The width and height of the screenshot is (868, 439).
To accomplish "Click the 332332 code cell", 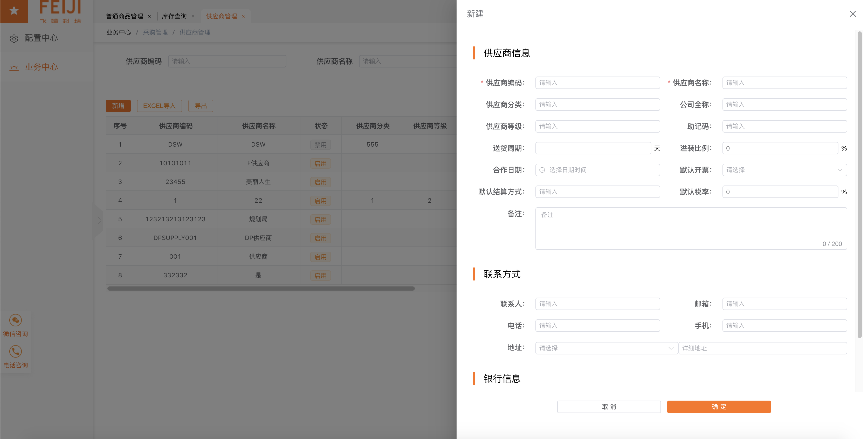I will point(175,275).
